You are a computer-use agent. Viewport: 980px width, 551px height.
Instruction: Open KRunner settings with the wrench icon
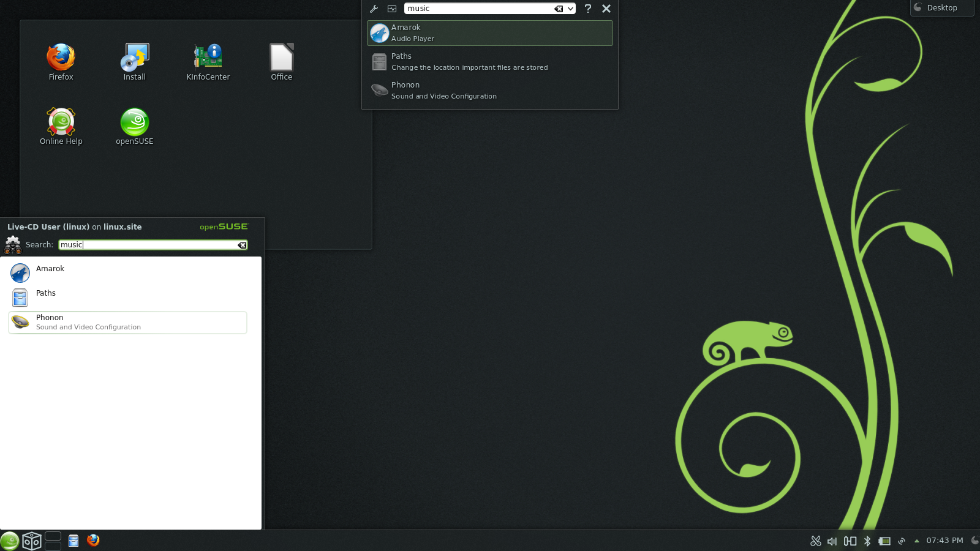(x=374, y=9)
